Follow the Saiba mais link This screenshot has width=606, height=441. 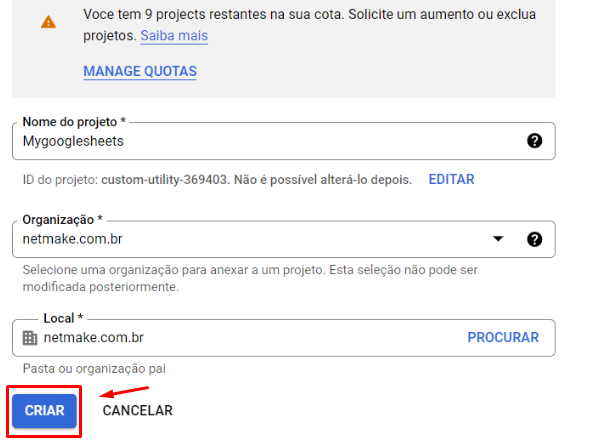[x=174, y=36]
